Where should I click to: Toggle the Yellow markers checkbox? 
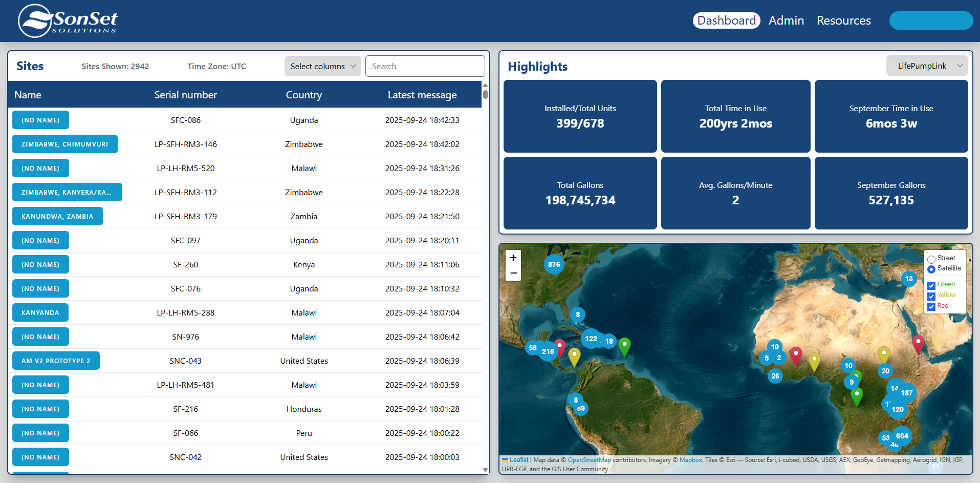click(x=931, y=296)
